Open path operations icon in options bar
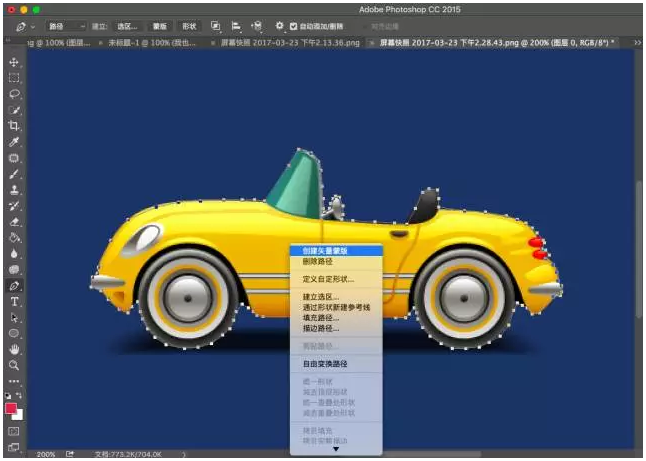 coord(215,25)
